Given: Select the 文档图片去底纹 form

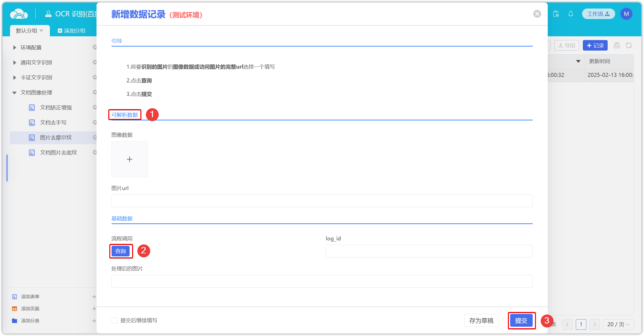Looking at the screenshot, I should pyautogui.click(x=58, y=153).
